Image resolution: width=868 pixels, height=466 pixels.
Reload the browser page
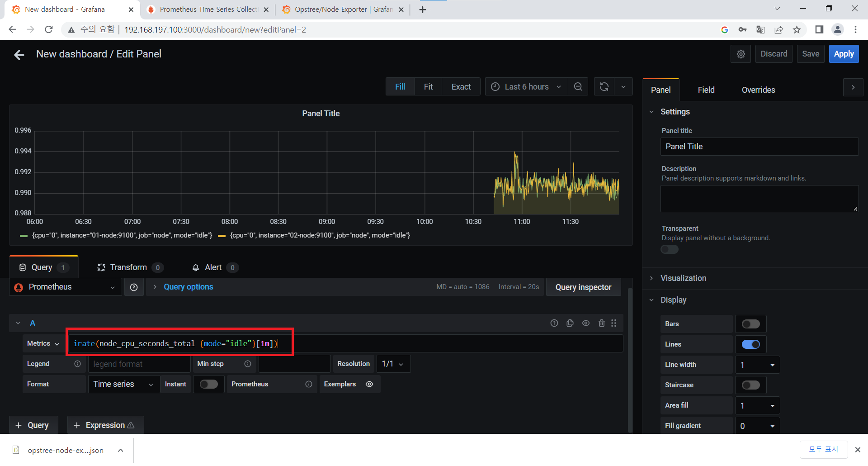click(49, 29)
